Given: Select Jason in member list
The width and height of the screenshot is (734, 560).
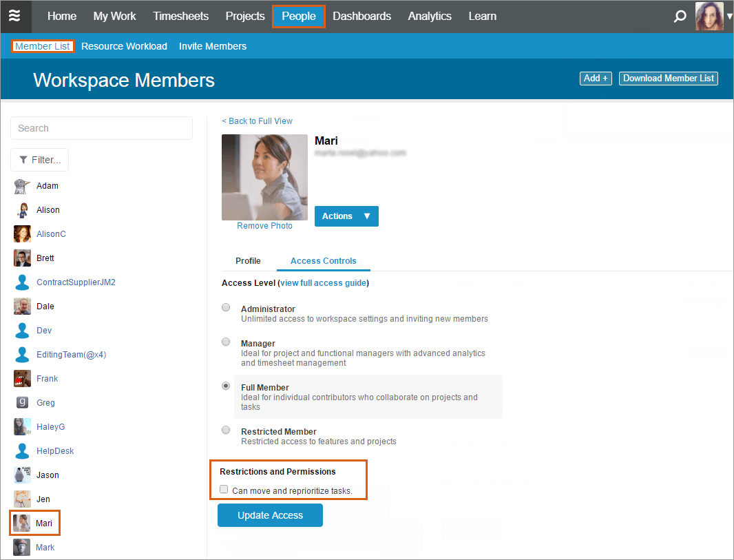Looking at the screenshot, I should pyautogui.click(x=48, y=475).
